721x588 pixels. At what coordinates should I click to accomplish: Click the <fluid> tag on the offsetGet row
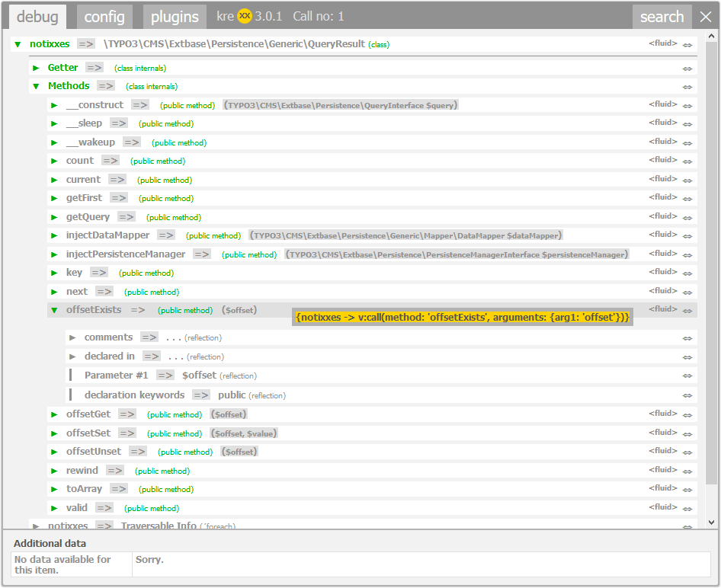[x=662, y=414]
